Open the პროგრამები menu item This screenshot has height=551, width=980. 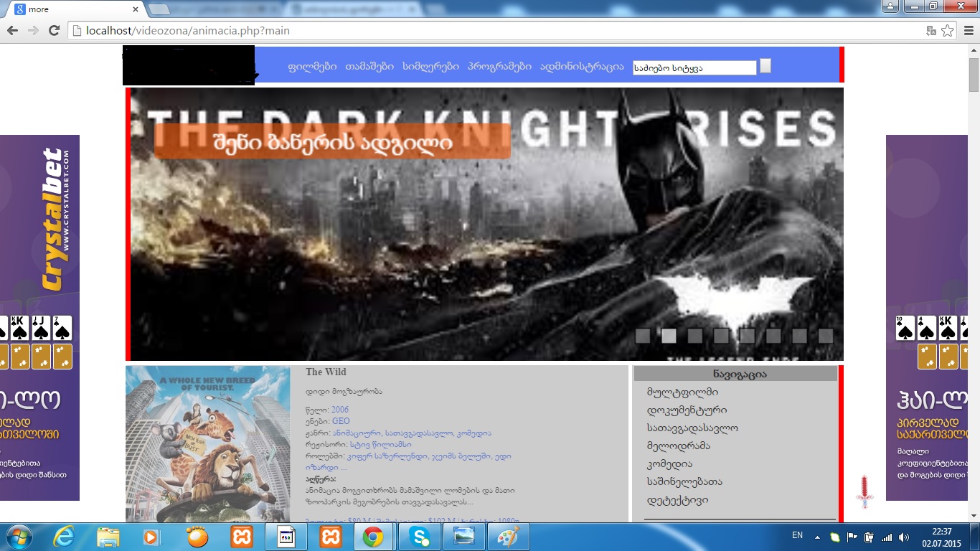[499, 66]
